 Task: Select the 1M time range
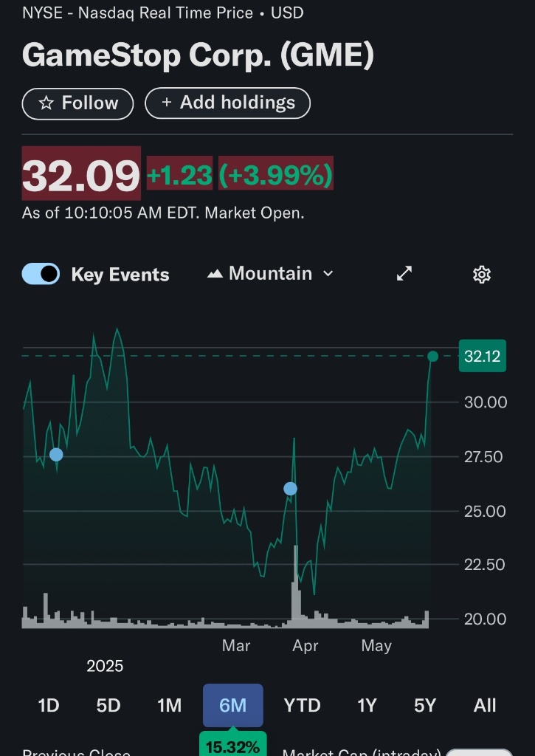tap(169, 705)
